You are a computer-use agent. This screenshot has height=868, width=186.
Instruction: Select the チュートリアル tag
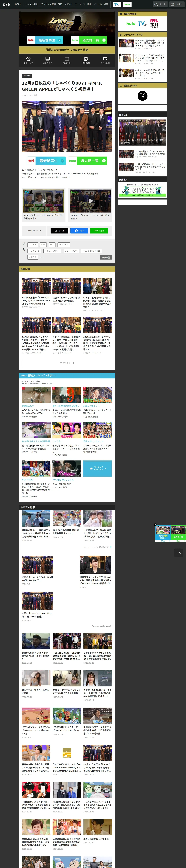coord(71,251)
